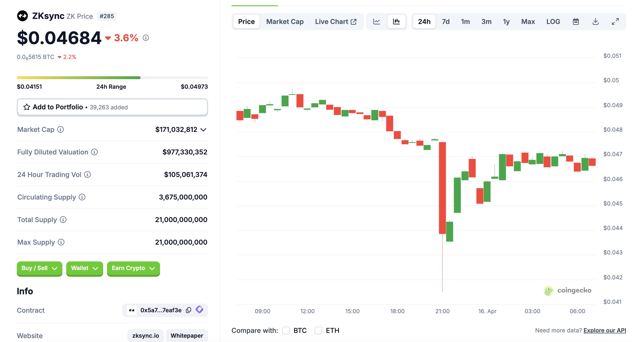Screen dimensions: 644x342
Task: Select the 7d time range
Action: point(446,22)
